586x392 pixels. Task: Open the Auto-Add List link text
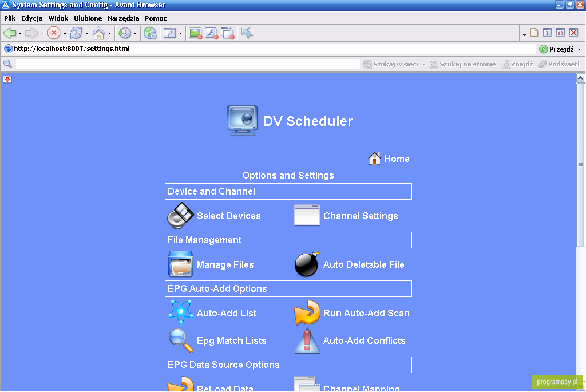227,313
